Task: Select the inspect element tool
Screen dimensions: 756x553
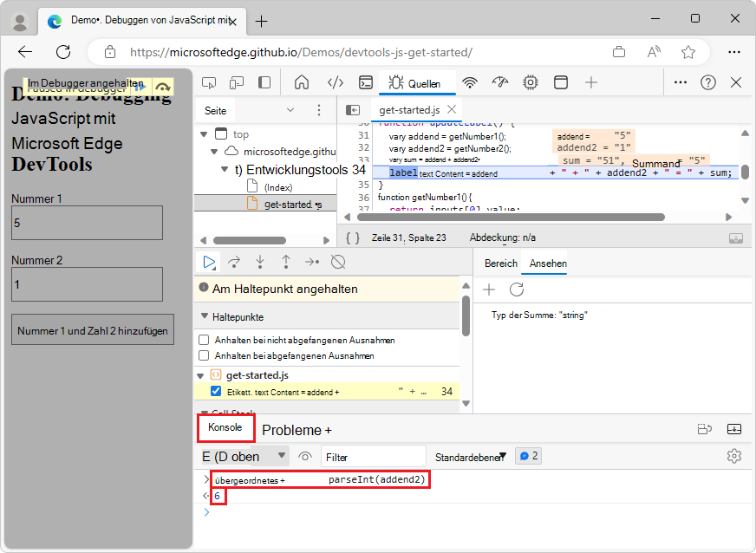Action: point(208,82)
